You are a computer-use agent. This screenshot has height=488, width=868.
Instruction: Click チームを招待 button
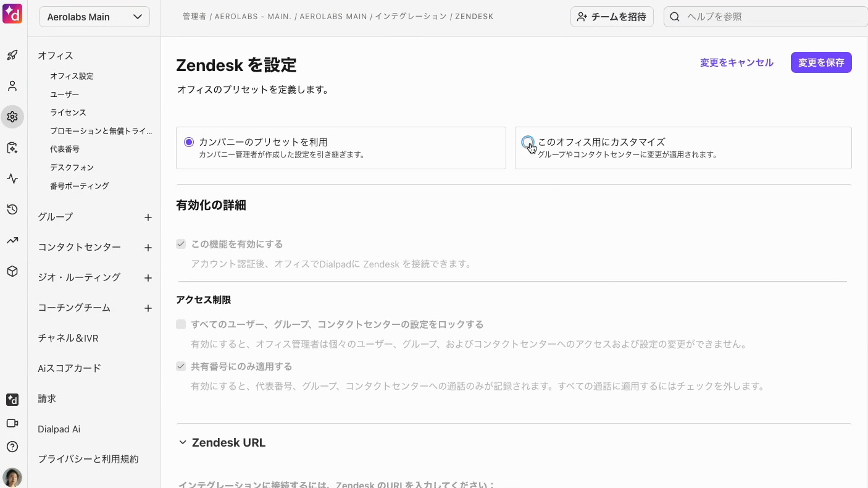(612, 17)
